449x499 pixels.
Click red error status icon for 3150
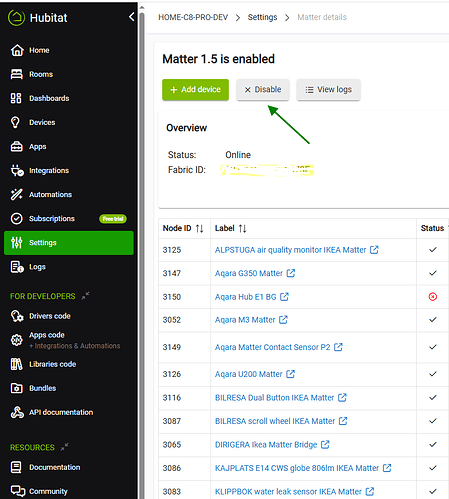click(433, 297)
